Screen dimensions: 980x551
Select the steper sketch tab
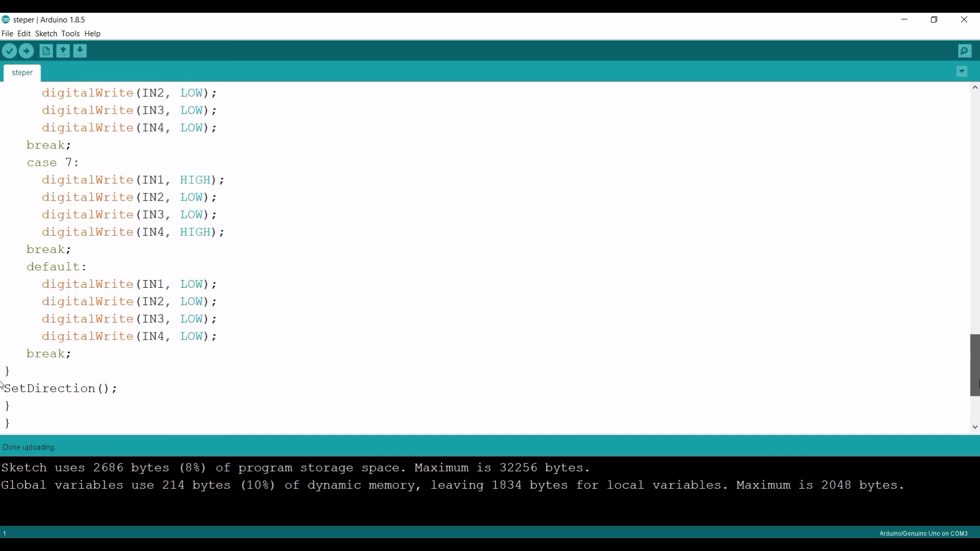click(x=22, y=73)
